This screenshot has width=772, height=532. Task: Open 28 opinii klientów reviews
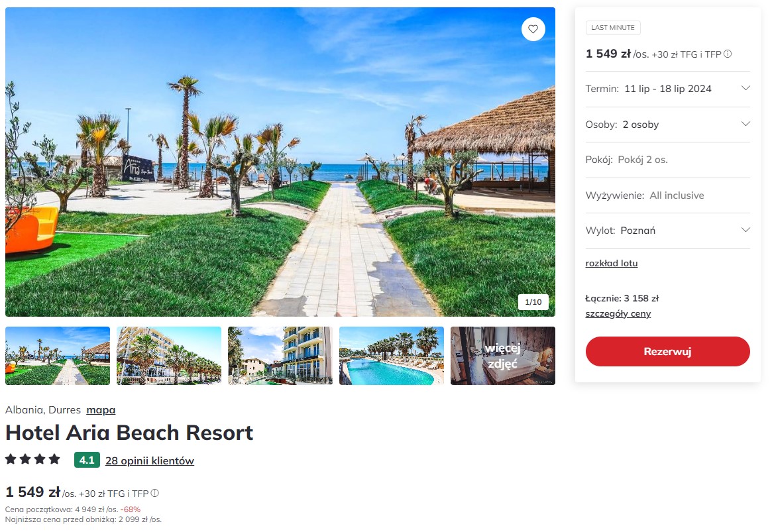click(x=150, y=461)
